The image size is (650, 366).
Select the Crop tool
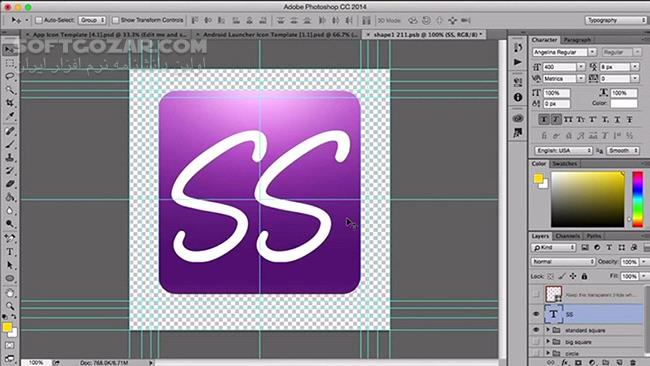[x=10, y=103]
